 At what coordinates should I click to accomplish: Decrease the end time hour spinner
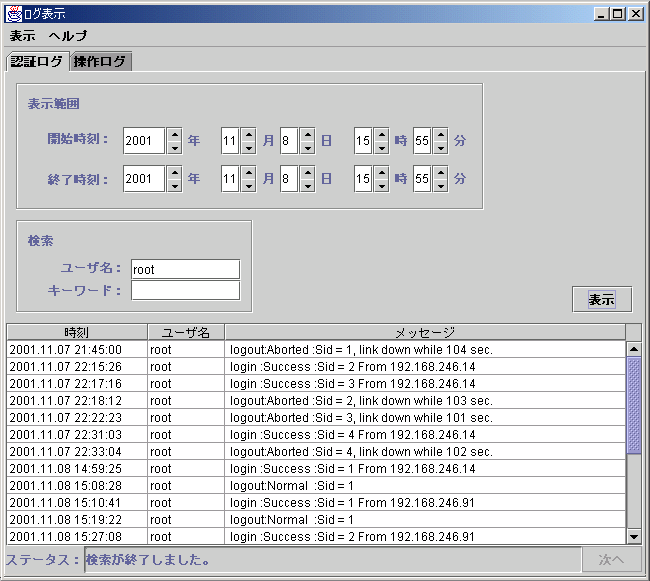coord(381,186)
